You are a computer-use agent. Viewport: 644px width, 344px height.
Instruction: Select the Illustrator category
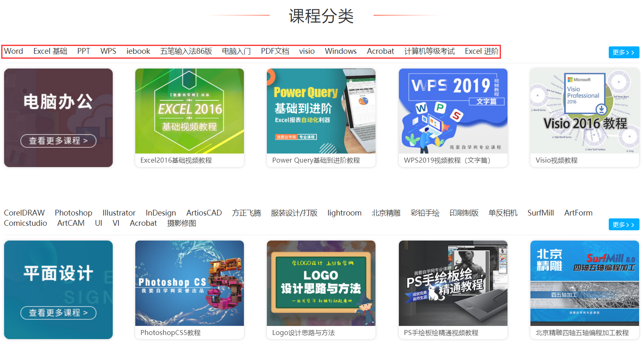119,213
